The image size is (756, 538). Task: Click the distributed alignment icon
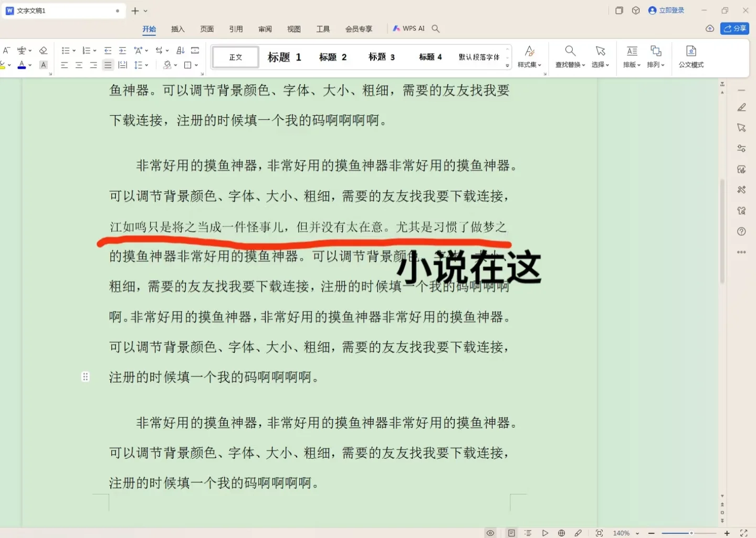pos(122,65)
